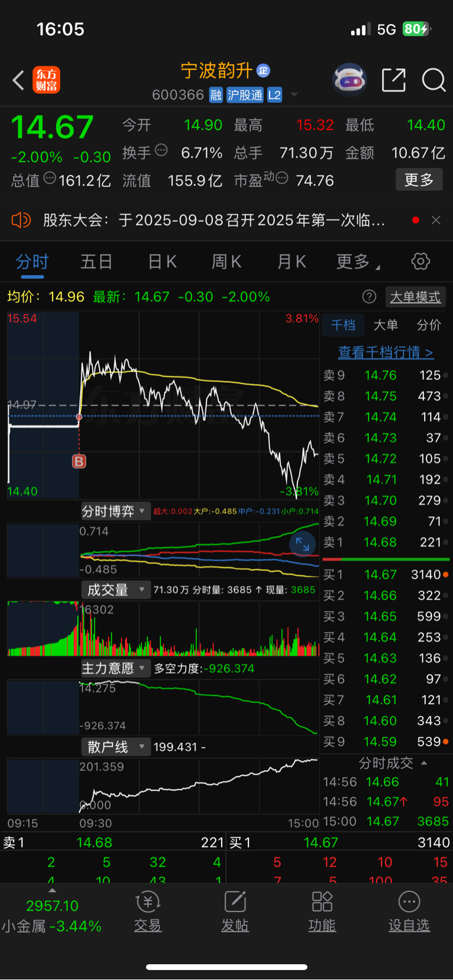Open the 东方财富 logo icon
The width and height of the screenshot is (453, 980).
(46, 80)
